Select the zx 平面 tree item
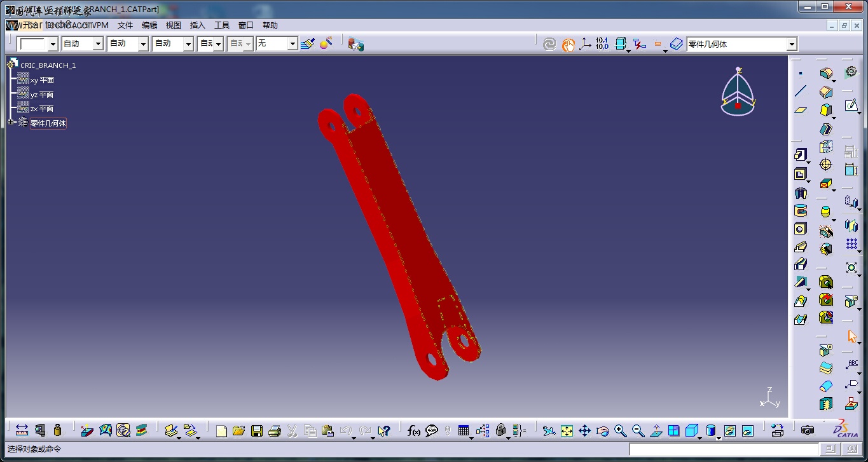868x462 pixels. (42, 109)
